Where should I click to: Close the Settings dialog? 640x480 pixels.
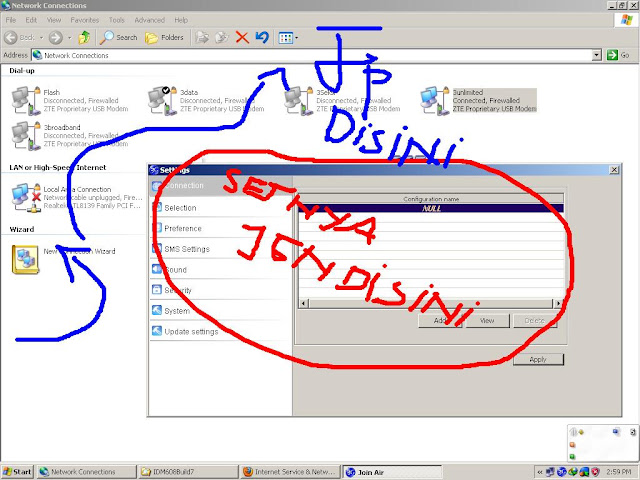coord(614,169)
